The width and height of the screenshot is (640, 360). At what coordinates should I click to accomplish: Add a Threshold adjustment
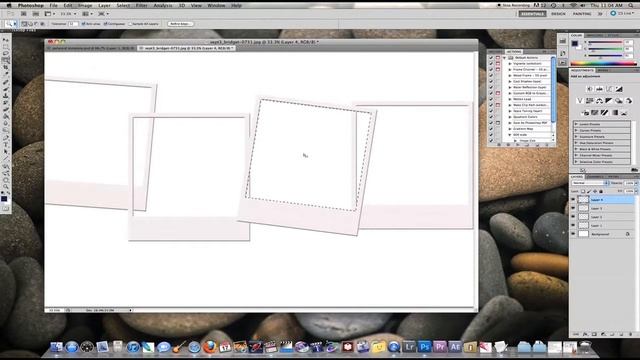point(604,113)
